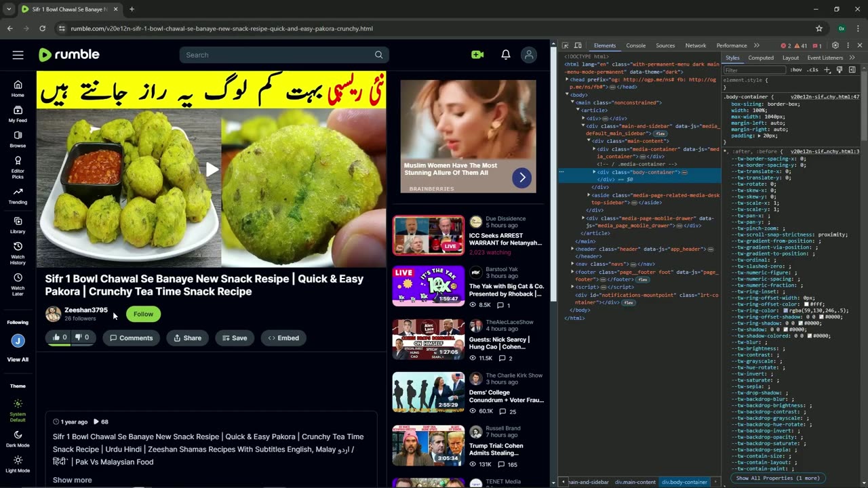Toggle .cls element classes panel
868x488 pixels.
point(812,70)
